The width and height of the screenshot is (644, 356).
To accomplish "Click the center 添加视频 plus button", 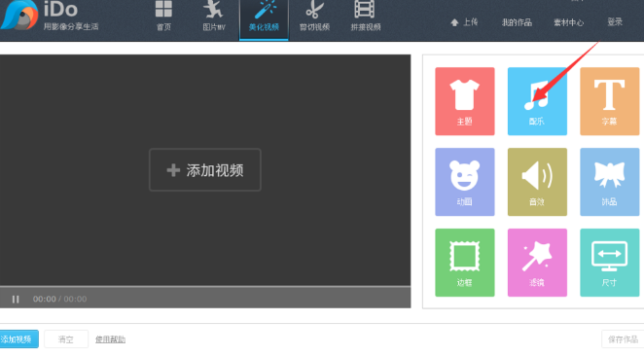I will point(205,169).
